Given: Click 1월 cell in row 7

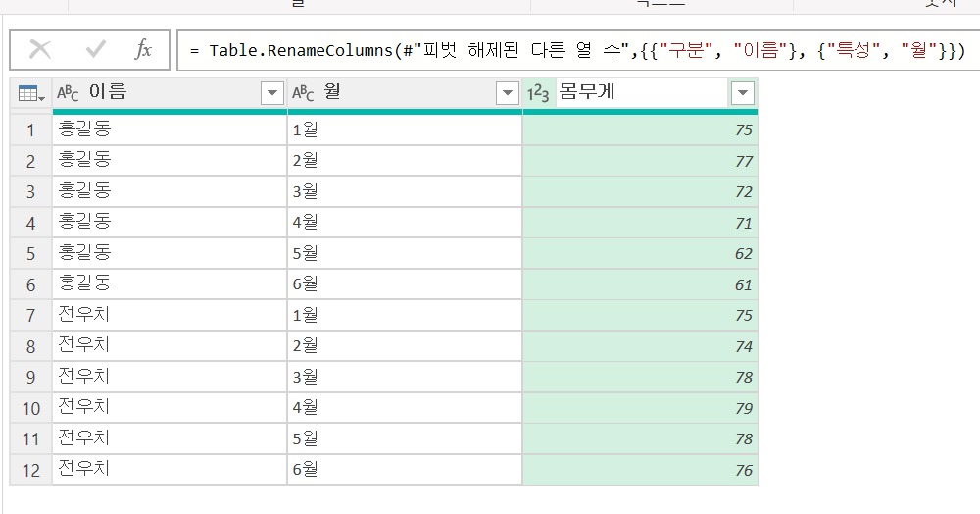Looking at the screenshot, I should [x=405, y=316].
